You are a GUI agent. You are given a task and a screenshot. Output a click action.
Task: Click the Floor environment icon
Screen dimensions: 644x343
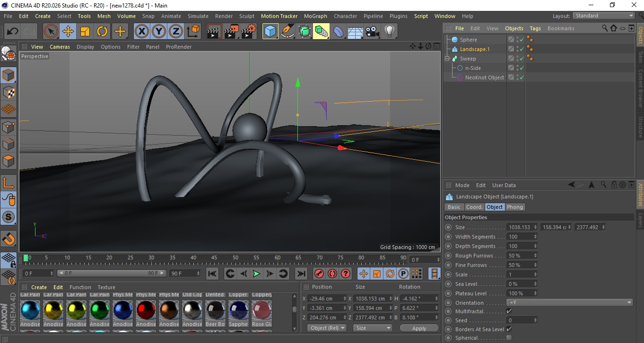355,32
